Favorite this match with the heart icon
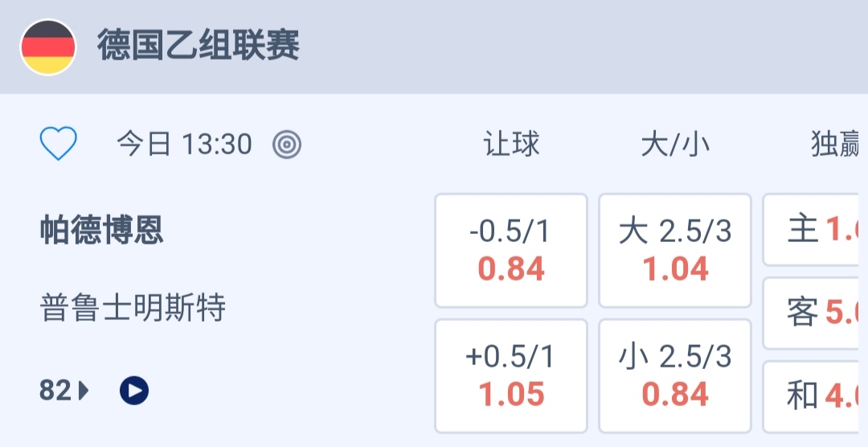Viewport: 868px width, 447px height. pos(59,145)
